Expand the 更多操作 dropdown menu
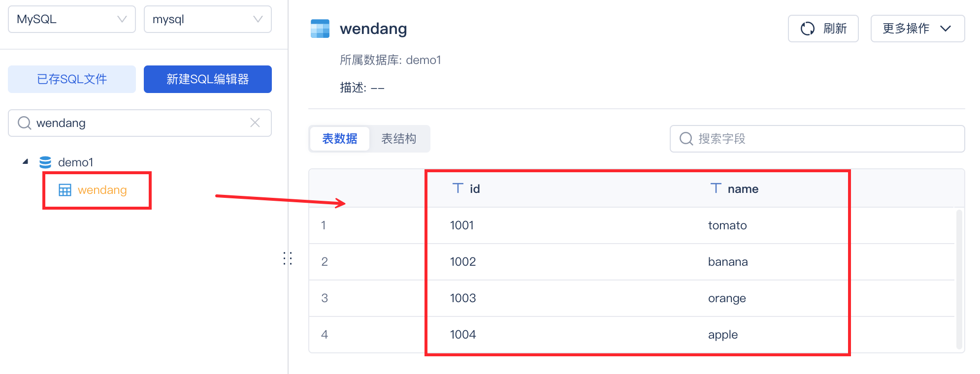The width and height of the screenshot is (980, 374). (917, 29)
